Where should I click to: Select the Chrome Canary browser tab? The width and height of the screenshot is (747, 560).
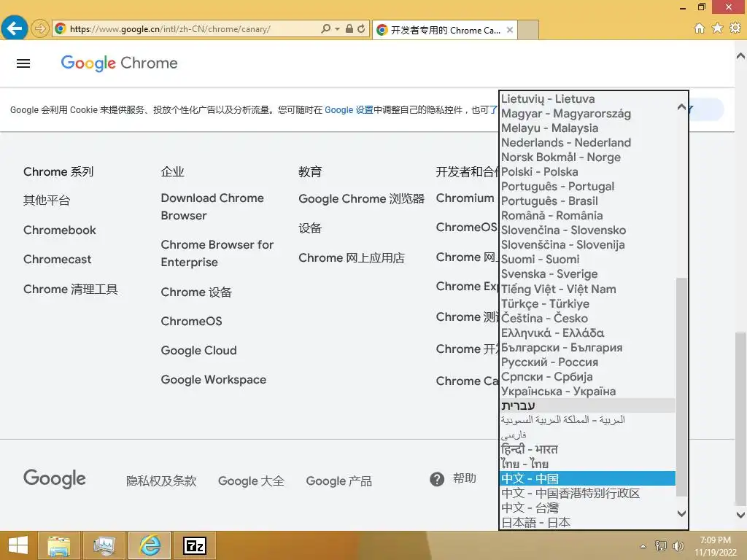tap(445, 30)
